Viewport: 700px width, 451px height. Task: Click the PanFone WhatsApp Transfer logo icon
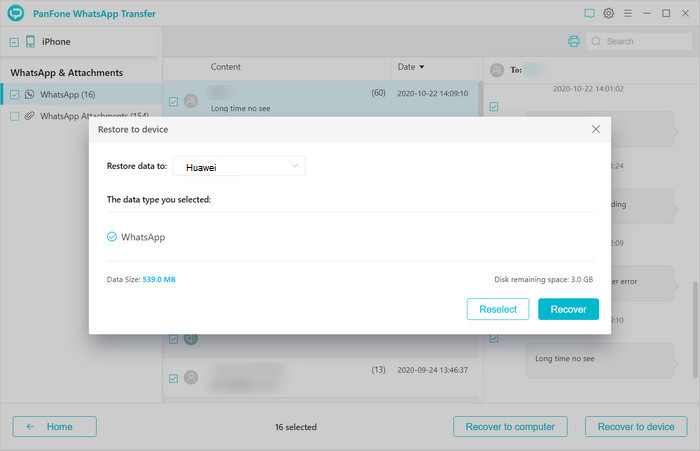(x=16, y=13)
